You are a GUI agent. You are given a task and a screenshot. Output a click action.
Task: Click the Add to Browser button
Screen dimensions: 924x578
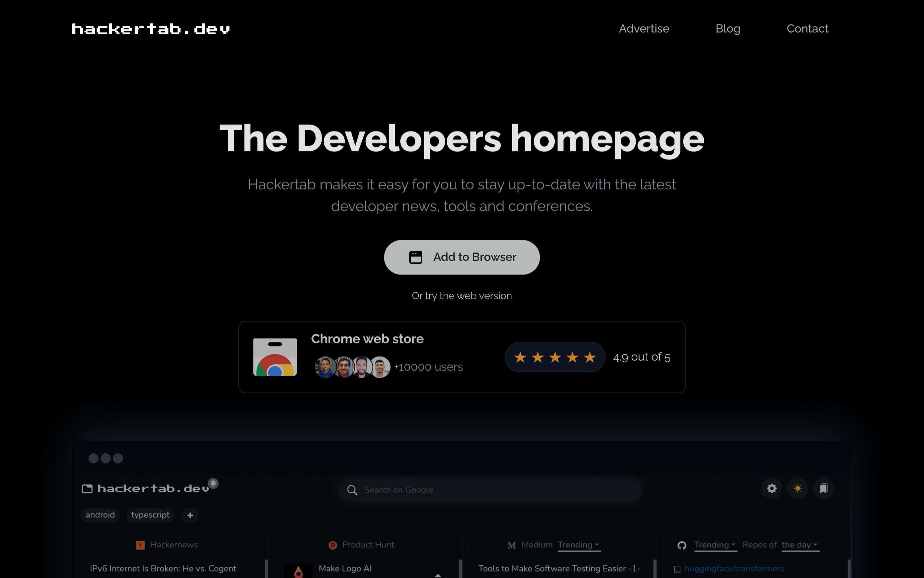pos(462,257)
